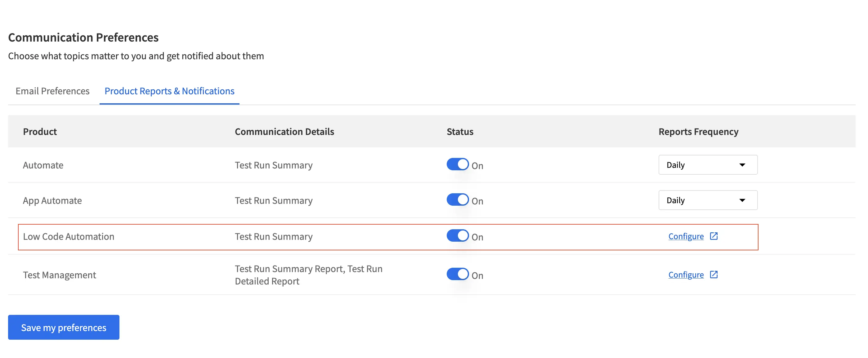Toggle Test Management status switch

click(457, 275)
